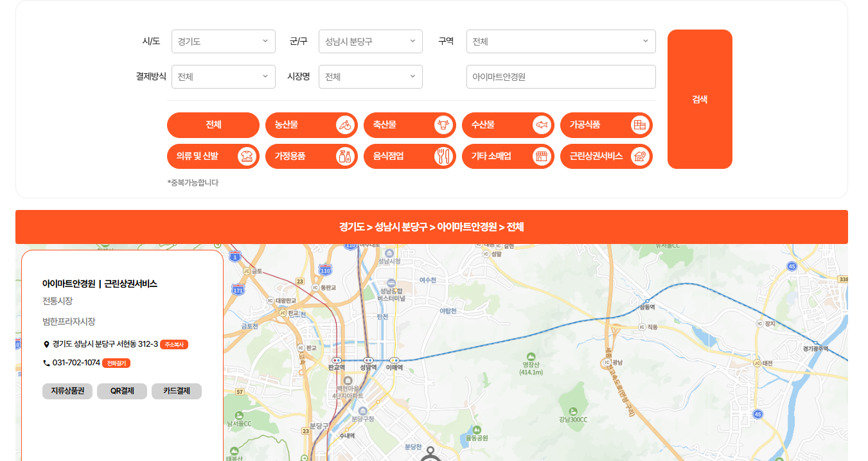Click 판교역 station on the map
The width and height of the screenshot is (868, 461).
click(337, 363)
